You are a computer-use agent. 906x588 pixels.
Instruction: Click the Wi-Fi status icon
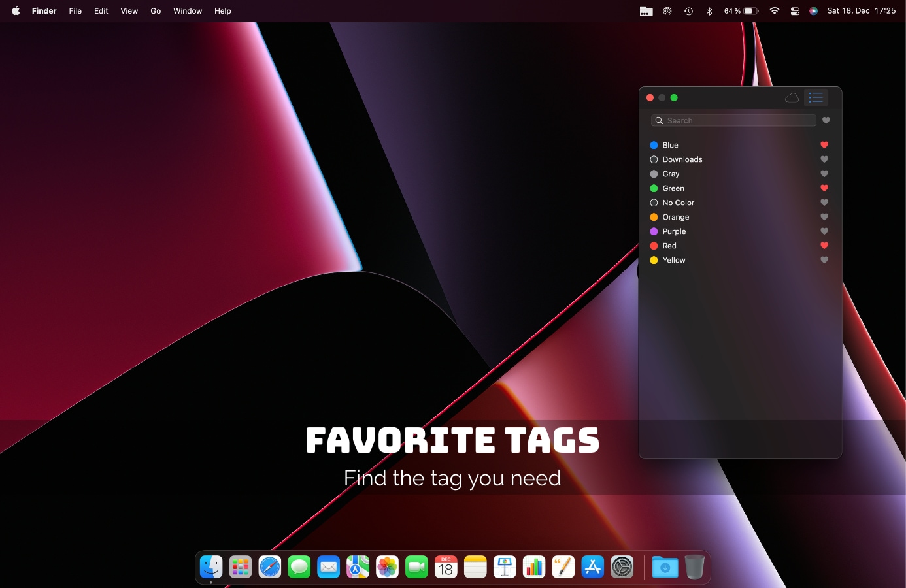775,11
